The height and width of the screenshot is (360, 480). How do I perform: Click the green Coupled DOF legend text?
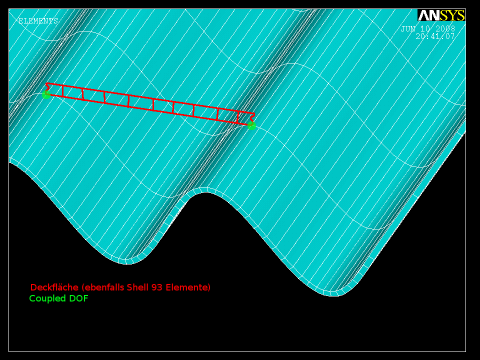point(59,298)
